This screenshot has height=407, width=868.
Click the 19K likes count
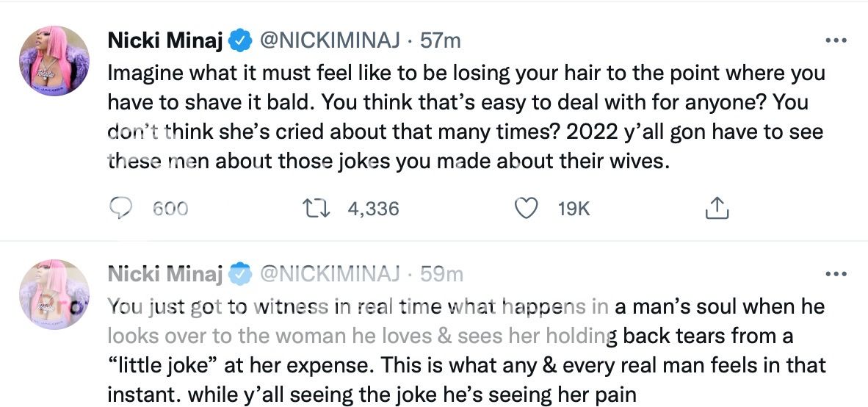pos(574,209)
